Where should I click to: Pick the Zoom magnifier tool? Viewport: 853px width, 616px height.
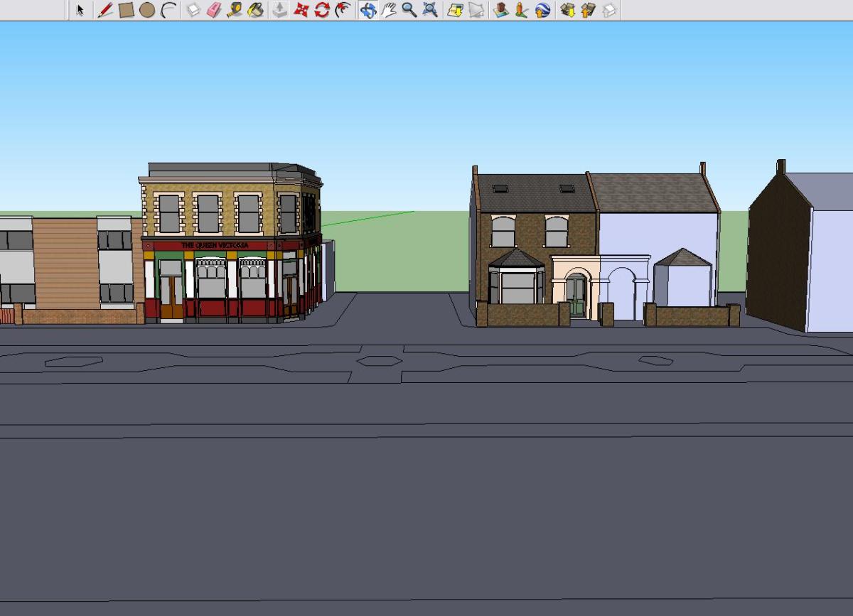[x=409, y=10]
